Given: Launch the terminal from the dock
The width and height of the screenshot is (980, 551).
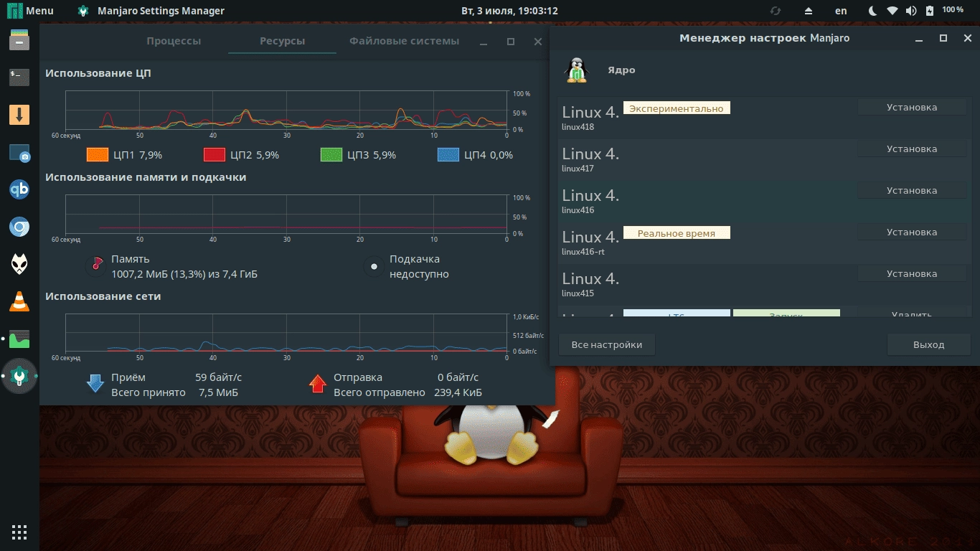Looking at the screenshot, I should tap(19, 77).
